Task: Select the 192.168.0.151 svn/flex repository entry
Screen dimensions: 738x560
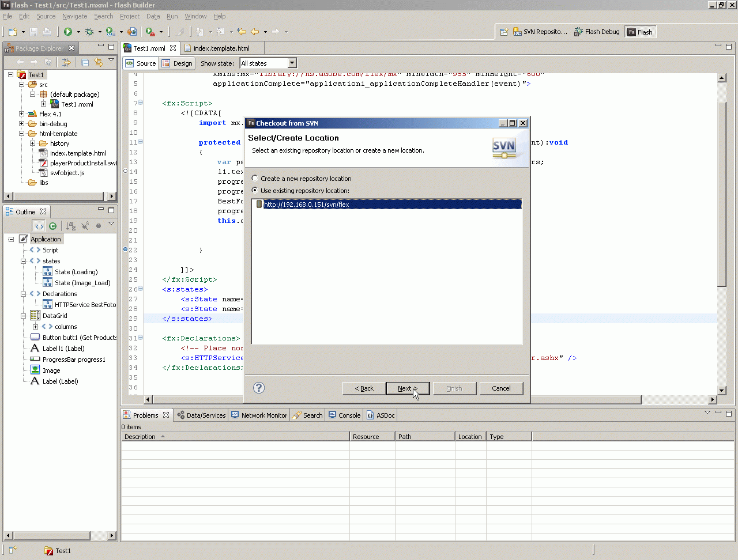Action: [x=306, y=205]
